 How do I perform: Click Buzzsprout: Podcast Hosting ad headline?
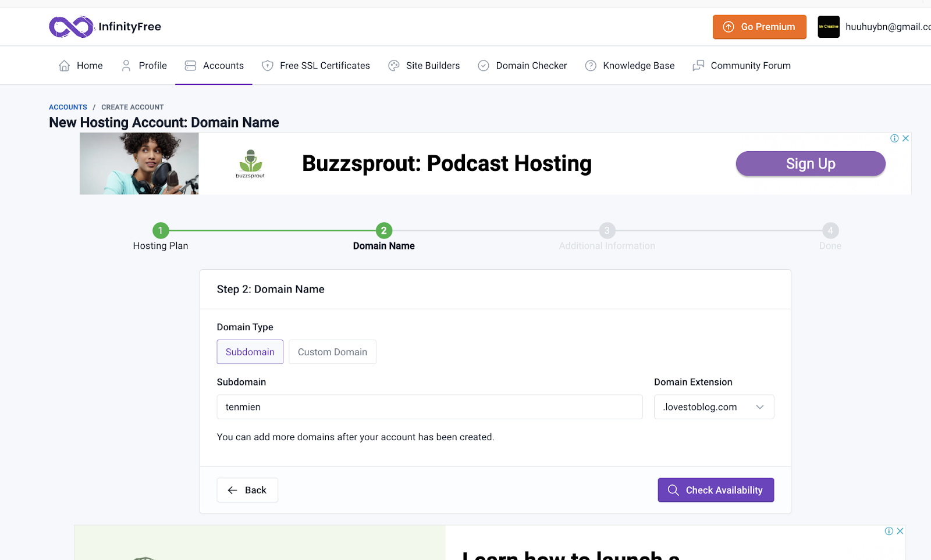coord(447,164)
